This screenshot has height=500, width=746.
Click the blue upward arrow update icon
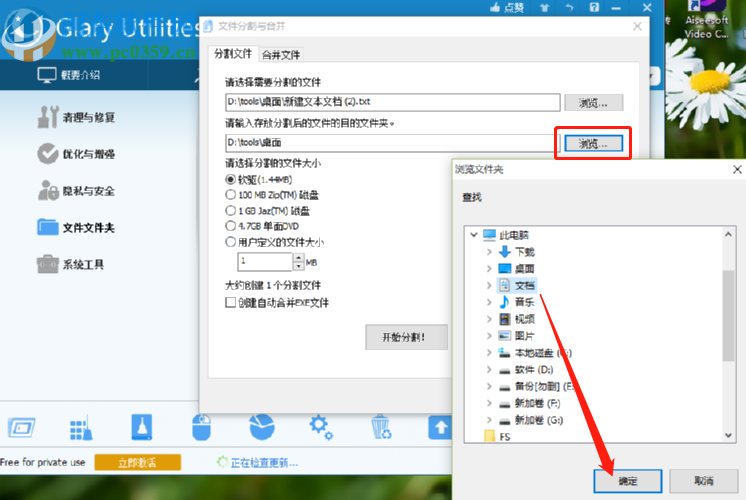(x=440, y=427)
